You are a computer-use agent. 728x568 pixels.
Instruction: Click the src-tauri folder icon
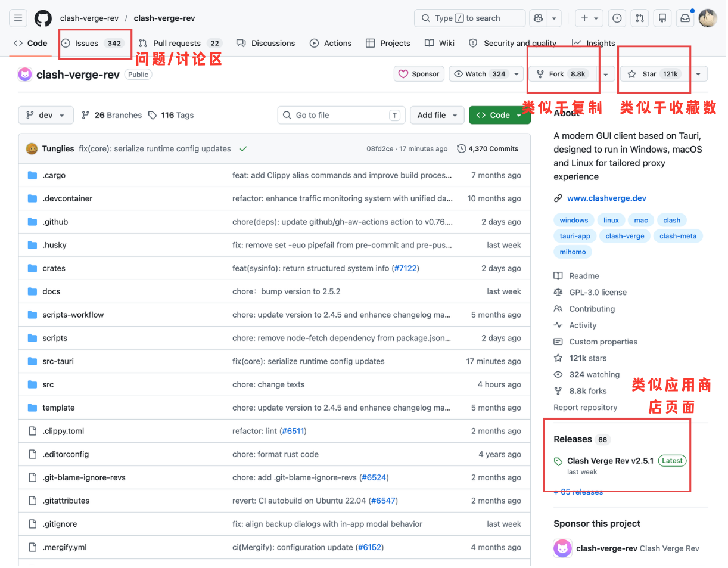click(x=32, y=361)
